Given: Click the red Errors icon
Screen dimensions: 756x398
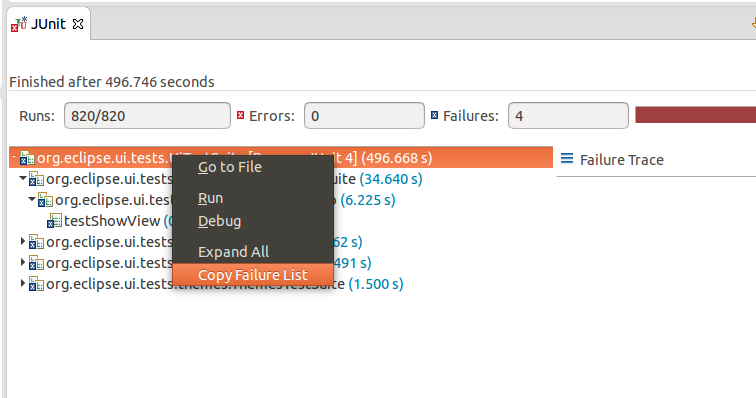Looking at the screenshot, I should [x=241, y=115].
